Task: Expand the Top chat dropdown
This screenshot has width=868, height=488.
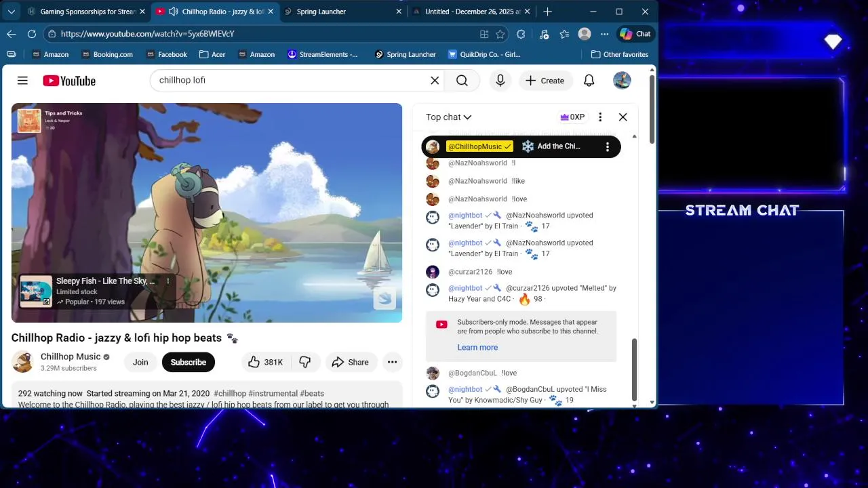Action: (448, 117)
